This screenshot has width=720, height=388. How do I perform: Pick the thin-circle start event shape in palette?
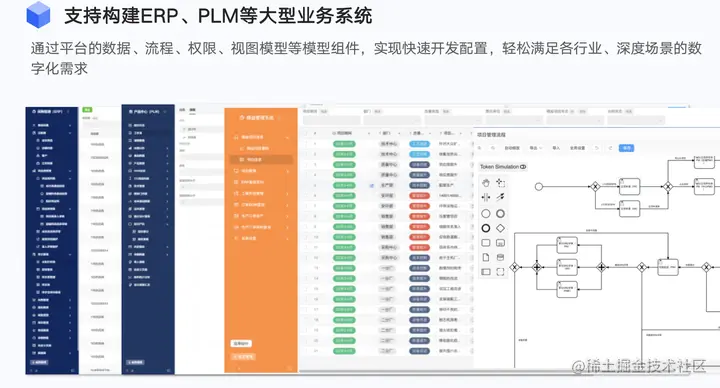[x=486, y=214]
